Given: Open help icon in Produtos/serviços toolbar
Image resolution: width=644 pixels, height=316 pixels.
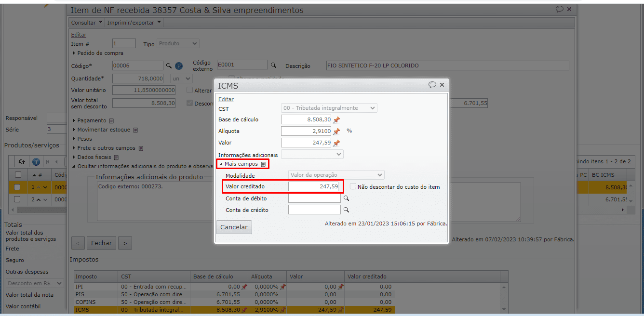Looking at the screenshot, I should (36, 162).
